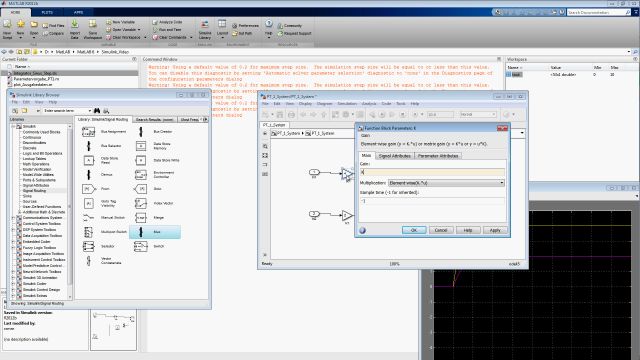Expand Fuzzy Logic Toolbox tree node

13,247
